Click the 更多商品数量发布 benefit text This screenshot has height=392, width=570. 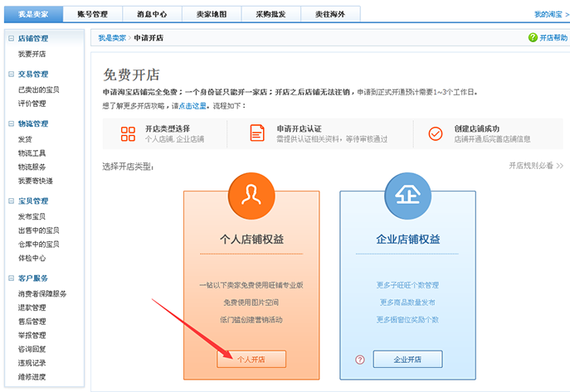(x=407, y=302)
